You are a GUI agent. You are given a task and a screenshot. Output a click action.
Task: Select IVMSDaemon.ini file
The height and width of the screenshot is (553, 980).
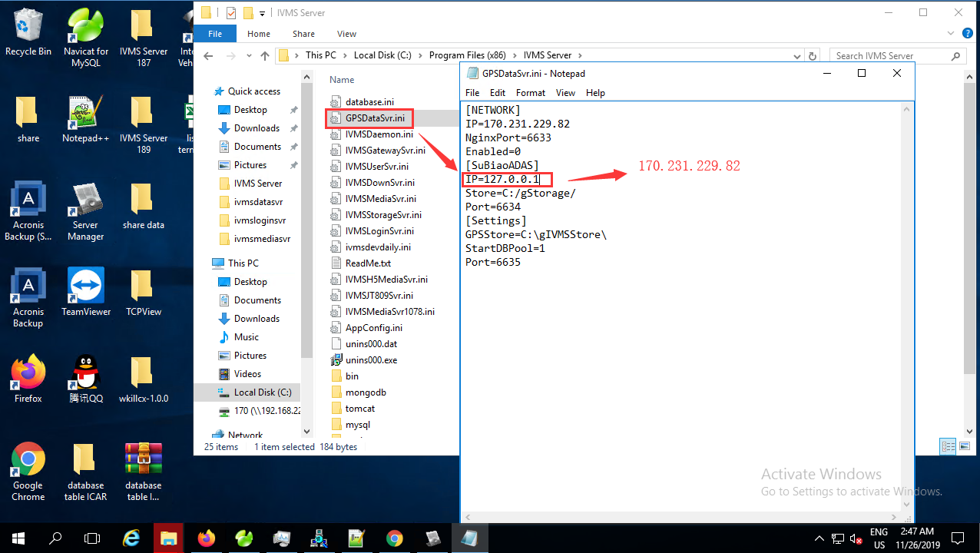coord(379,134)
